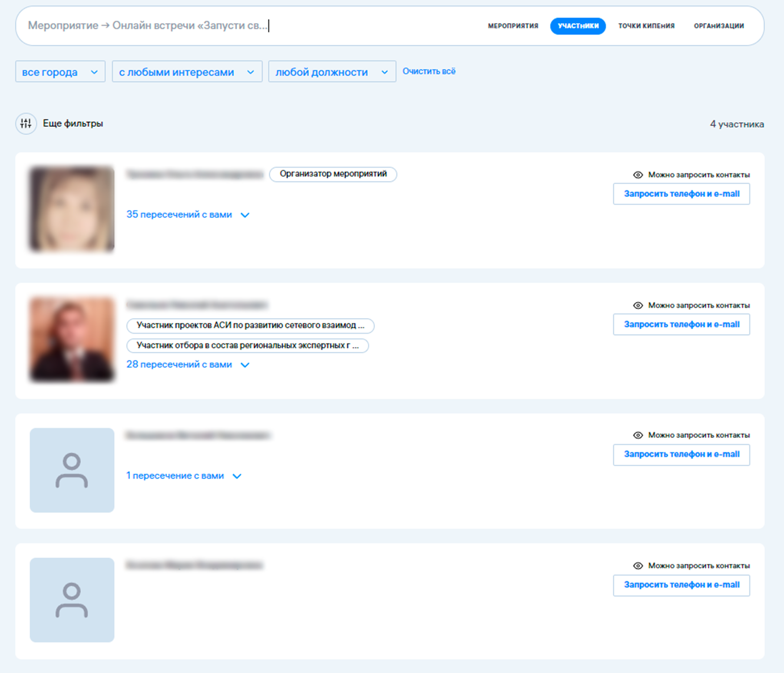The image size is (784, 673).
Task: Select the Организации tab
Action: point(718,26)
